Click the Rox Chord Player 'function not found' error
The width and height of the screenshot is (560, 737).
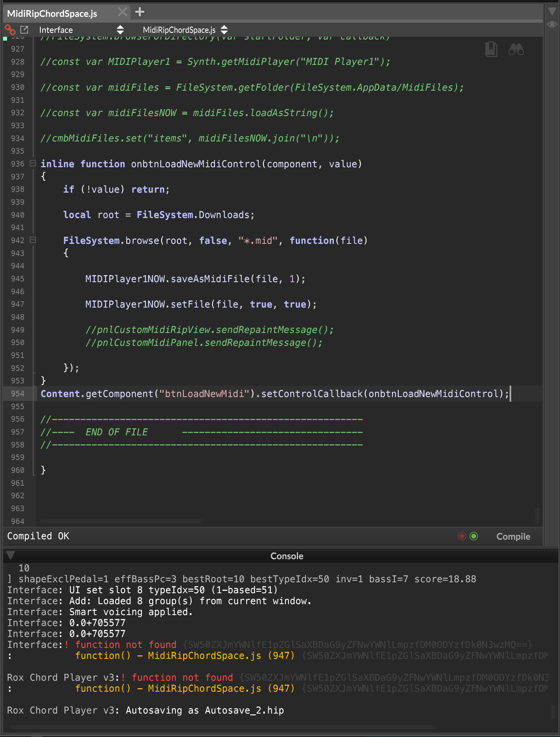[x=182, y=678]
